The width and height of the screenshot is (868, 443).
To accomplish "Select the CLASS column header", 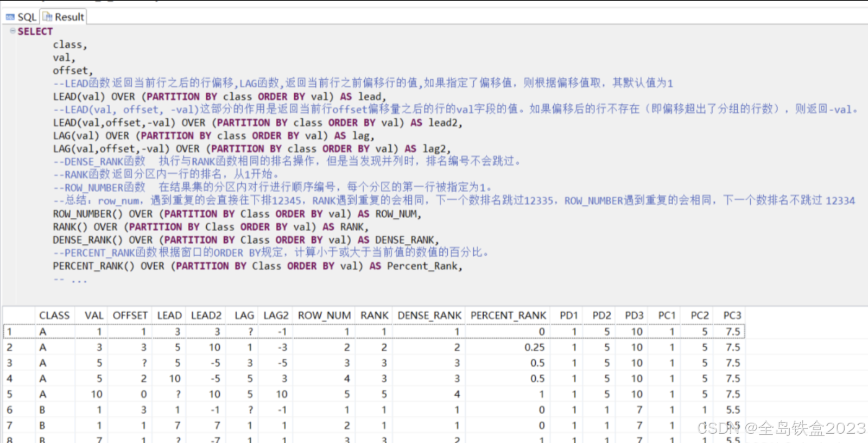I will (54, 315).
